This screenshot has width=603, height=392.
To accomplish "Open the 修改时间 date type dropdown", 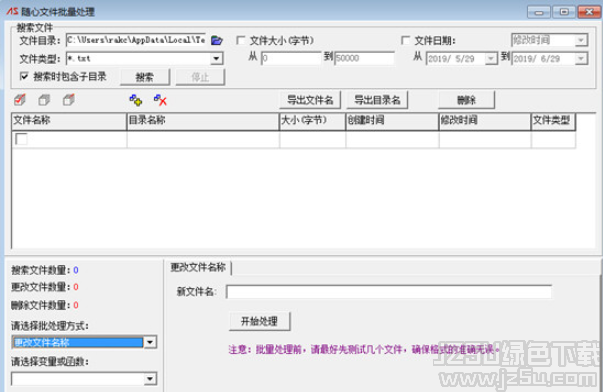I will point(581,40).
